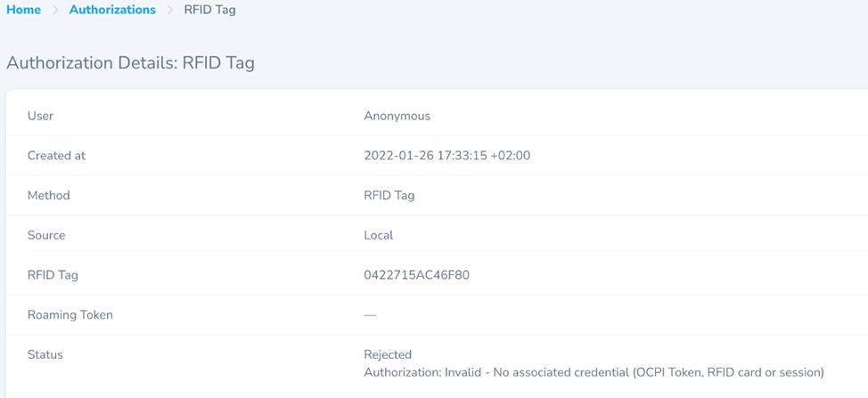Viewport: 868px width, 398px height.
Task: Click the RFID Tag method value
Action: click(389, 195)
